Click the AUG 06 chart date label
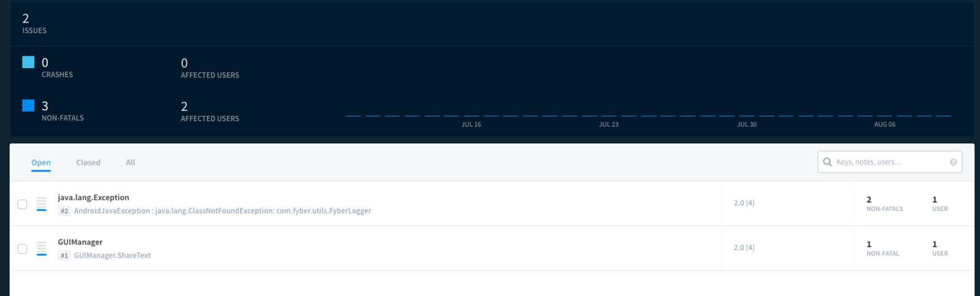This screenshot has width=980, height=296. (x=884, y=124)
